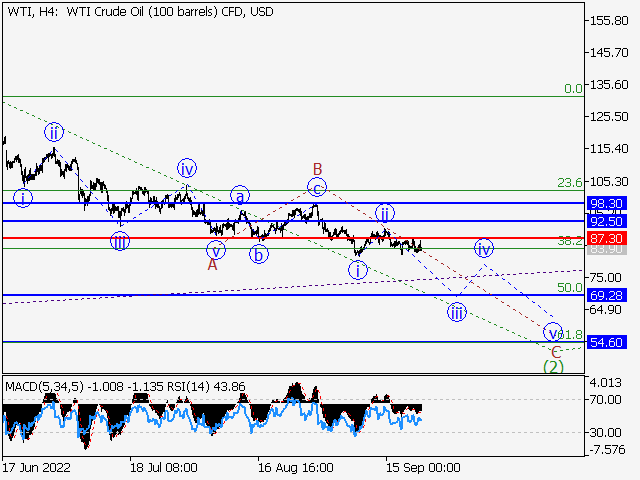This screenshot has height=480, width=640.
Task: Select the '15 Sep 00:00' date label
Action: coord(423,467)
